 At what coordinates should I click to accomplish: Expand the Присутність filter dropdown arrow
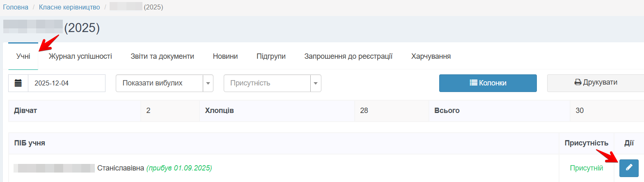[x=316, y=83]
